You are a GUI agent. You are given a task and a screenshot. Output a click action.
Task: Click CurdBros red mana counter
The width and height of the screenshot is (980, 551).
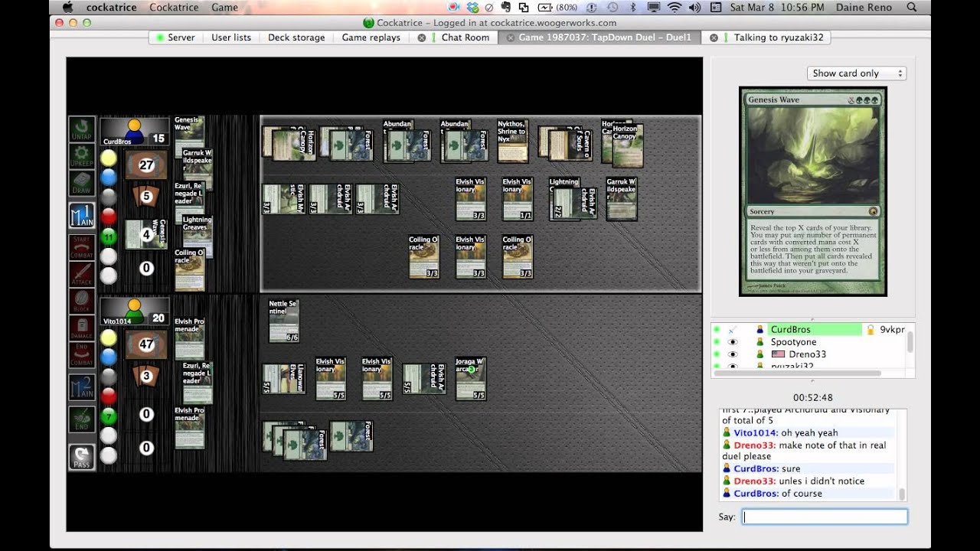109,217
